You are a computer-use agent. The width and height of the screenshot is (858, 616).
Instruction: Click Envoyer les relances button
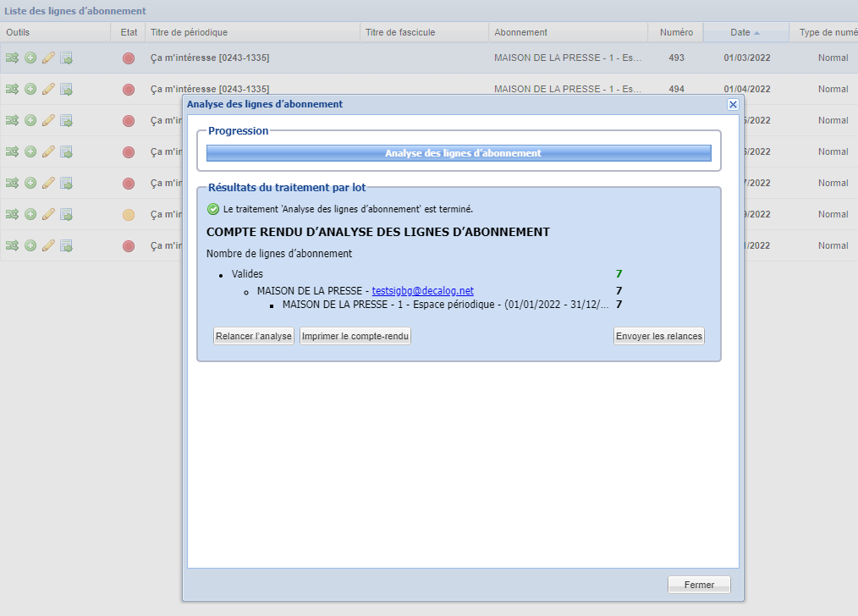coord(659,336)
